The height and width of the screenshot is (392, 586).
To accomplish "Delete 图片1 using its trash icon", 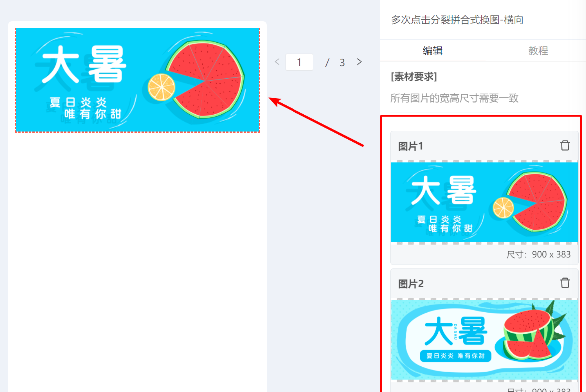I will [565, 145].
